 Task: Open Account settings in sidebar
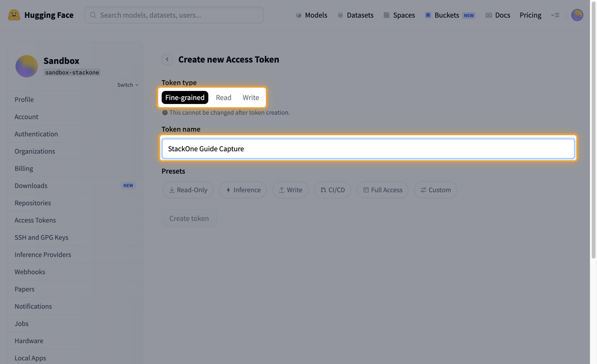(x=75, y=117)
